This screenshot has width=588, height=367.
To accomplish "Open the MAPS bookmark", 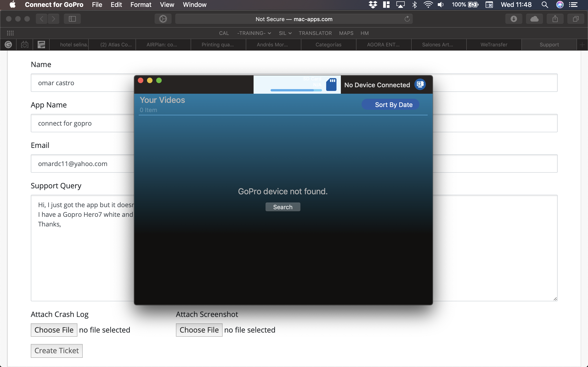I will click(346, 33).
